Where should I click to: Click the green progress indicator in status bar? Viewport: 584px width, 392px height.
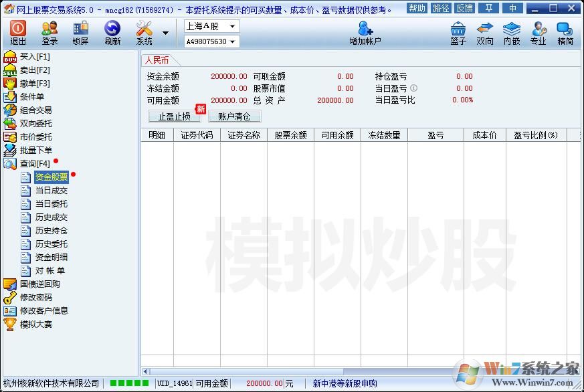pyautogui.click(x=128, y=383)
